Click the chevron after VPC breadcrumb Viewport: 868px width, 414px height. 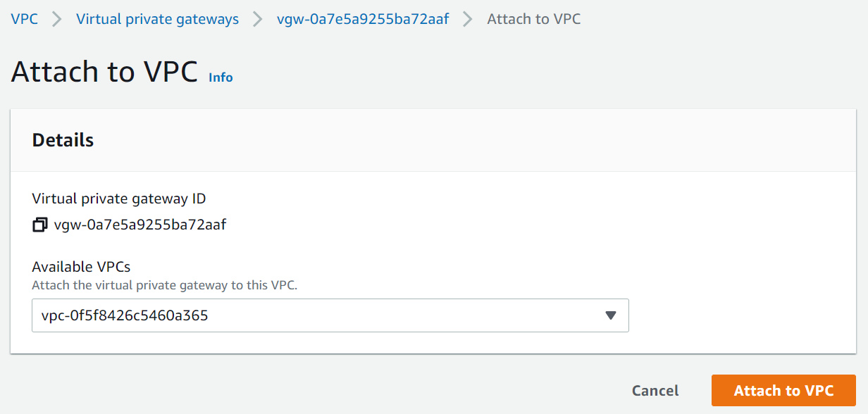pos(57,19)
